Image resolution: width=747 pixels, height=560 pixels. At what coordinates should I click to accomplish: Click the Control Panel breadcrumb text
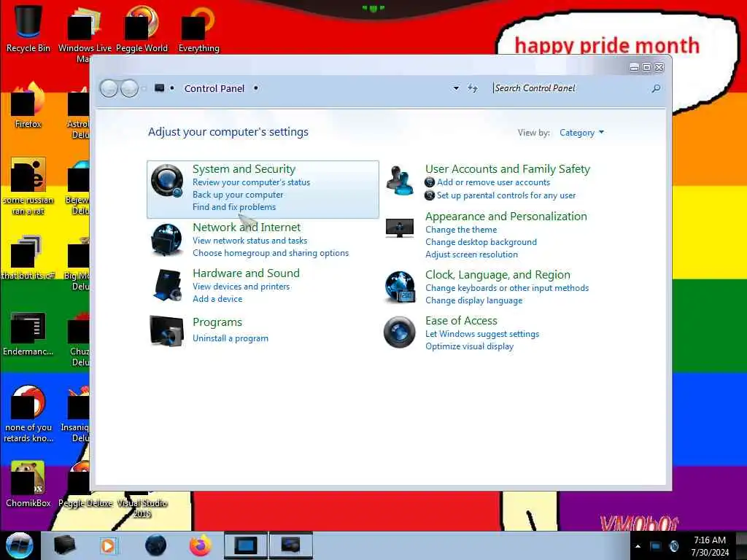(214, 88)
